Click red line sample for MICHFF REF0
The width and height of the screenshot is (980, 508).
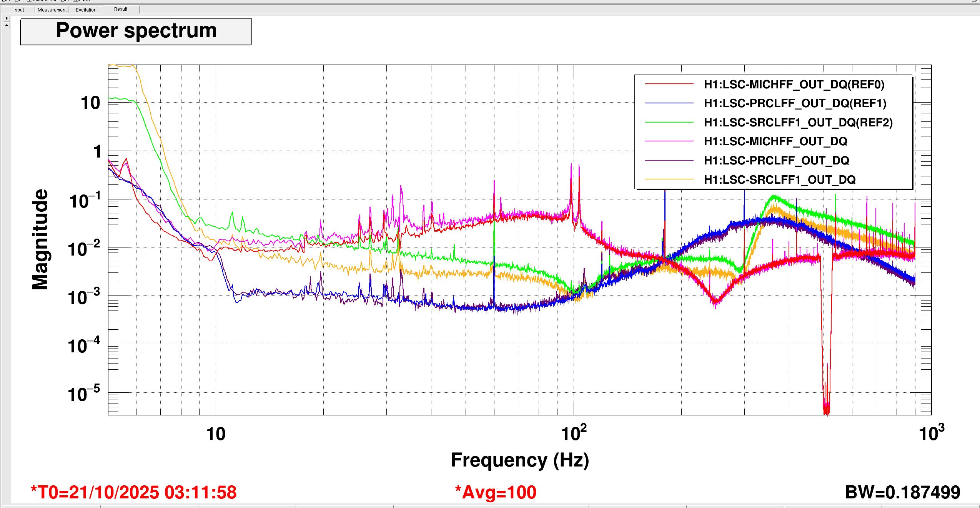click(669, 84)
